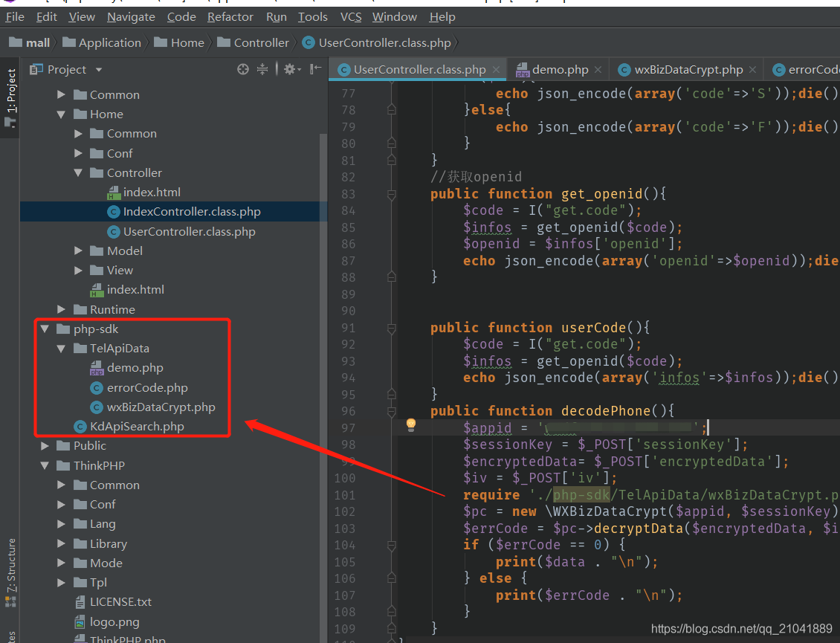Select UserController.class.php file in project tree
This screenshot has height=643, width=840.
coord(181,231)
